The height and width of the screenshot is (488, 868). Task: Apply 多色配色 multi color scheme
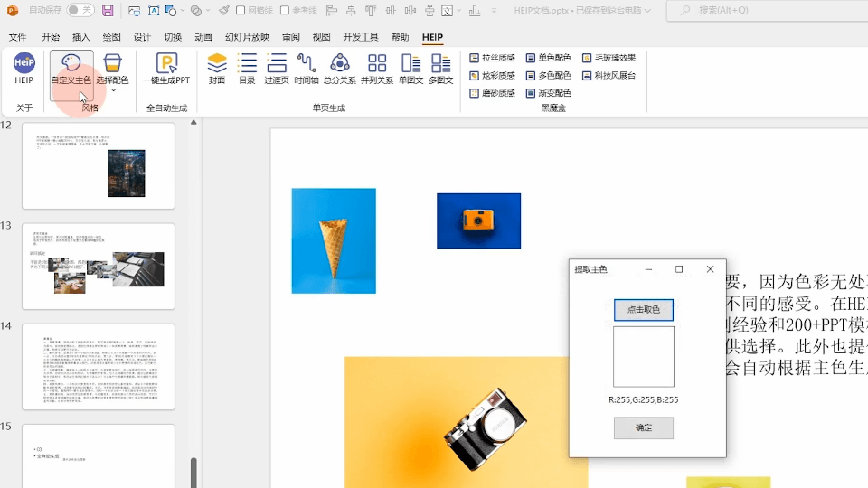[548, 75]
